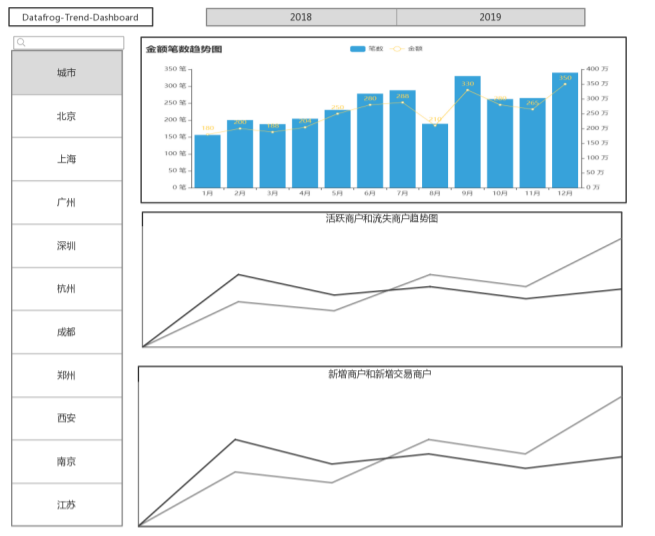Click the 7月 bar in the chart

[403, 139]
